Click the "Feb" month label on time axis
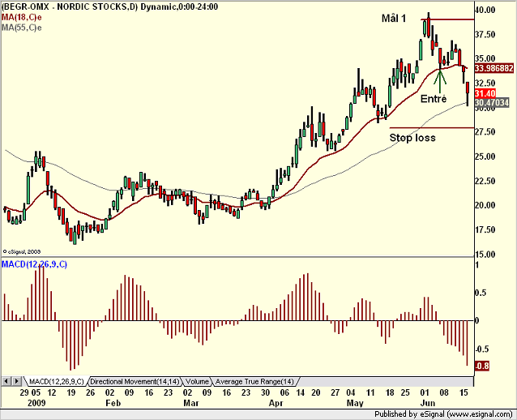The height and width of the screenshot is (420, 517). click(113, 403)
